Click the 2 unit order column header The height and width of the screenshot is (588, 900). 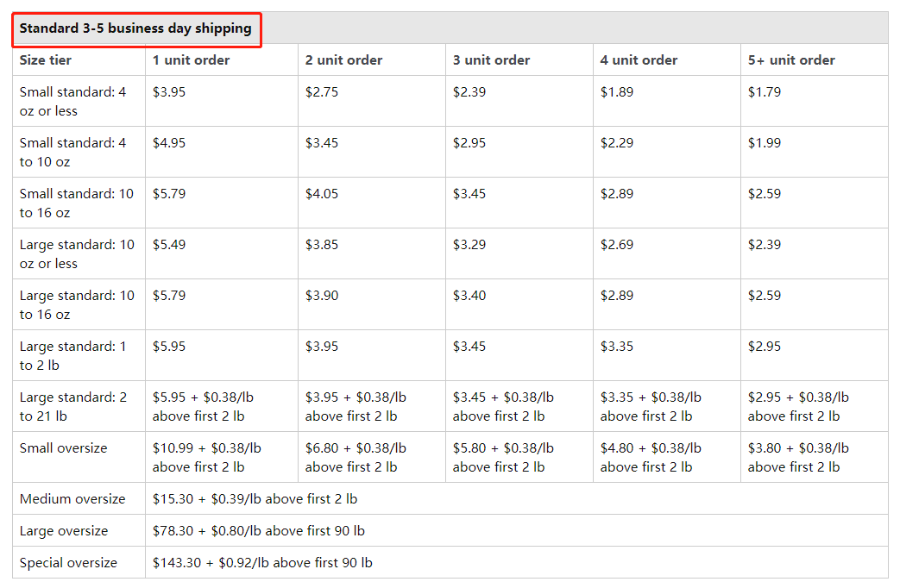tap(343, 60)
